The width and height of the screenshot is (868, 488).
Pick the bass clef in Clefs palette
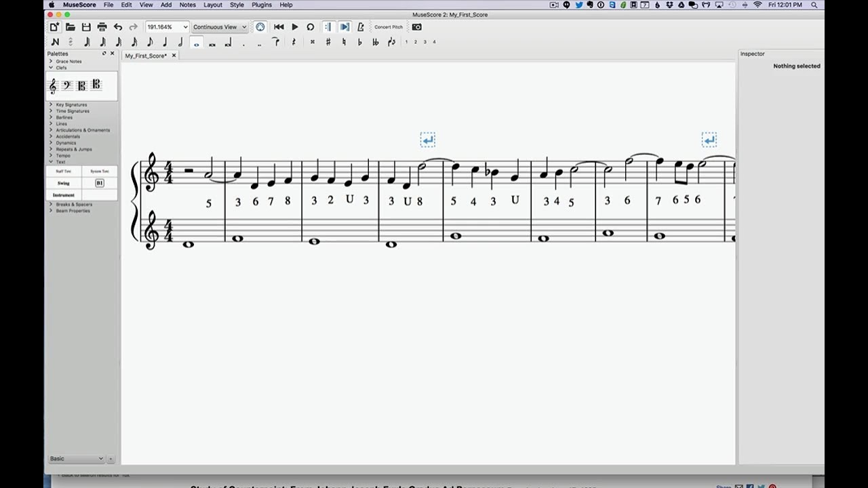coord(67,85)
